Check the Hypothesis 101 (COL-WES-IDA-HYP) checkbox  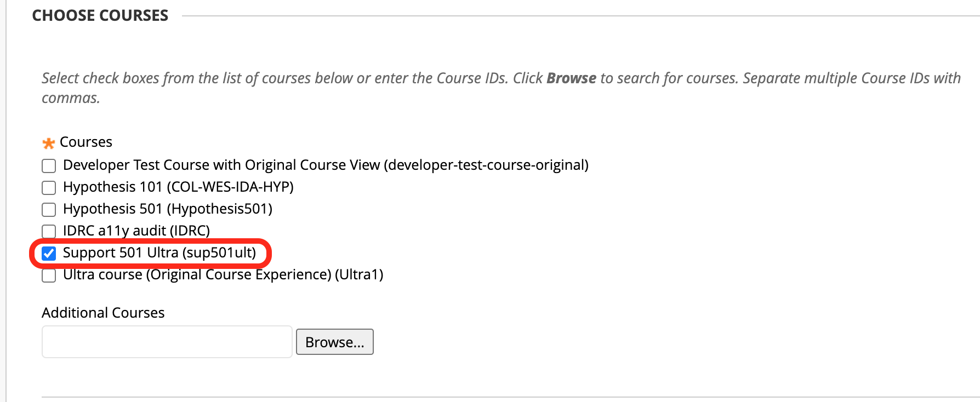[x=48, y=187]
